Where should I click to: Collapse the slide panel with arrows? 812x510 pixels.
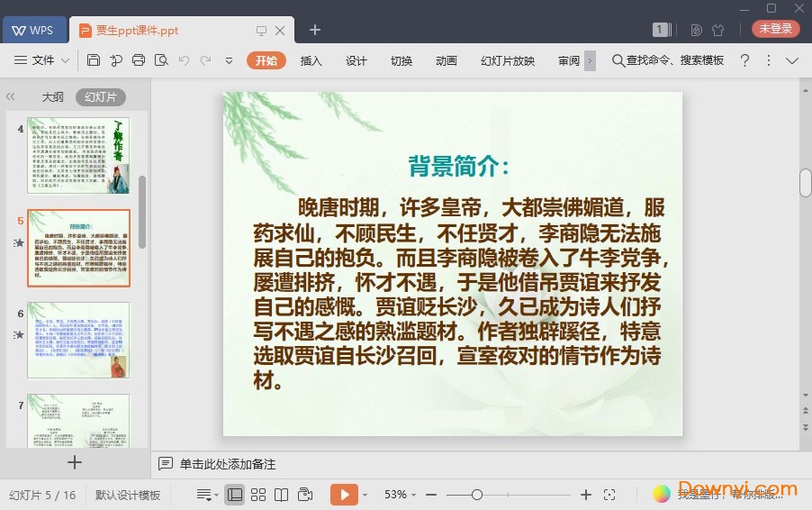(x=11, y=96)
